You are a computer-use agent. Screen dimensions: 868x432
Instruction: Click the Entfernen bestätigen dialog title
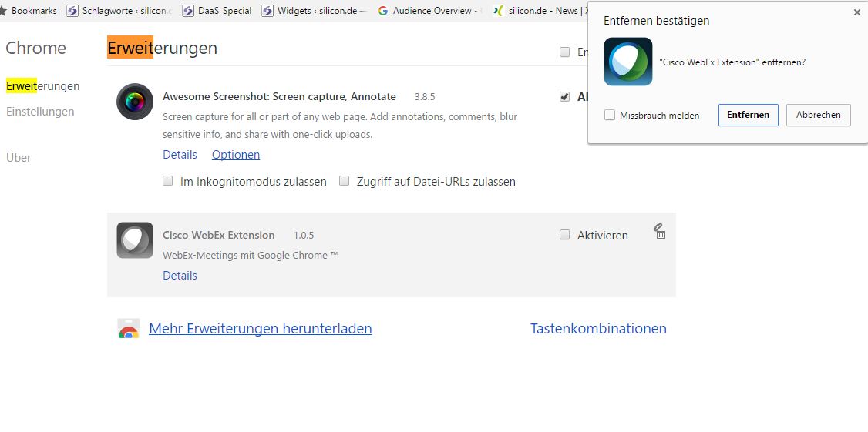[657, 21]
